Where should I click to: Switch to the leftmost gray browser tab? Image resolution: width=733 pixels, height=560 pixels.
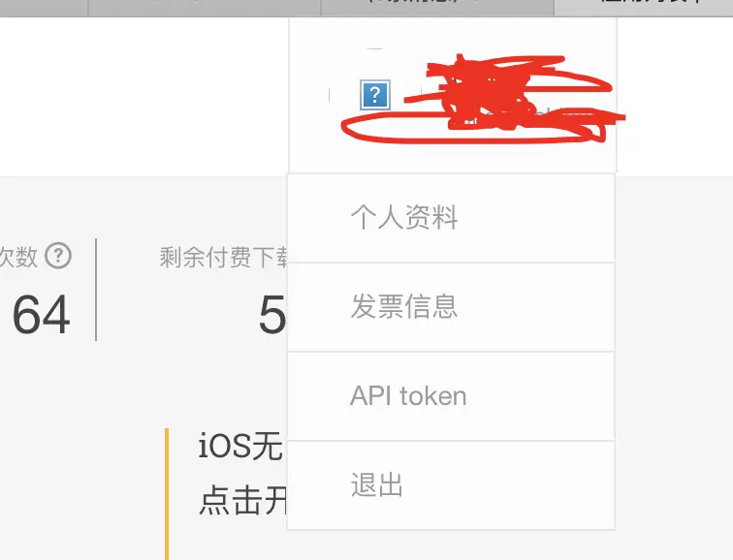tap(44, 7)
